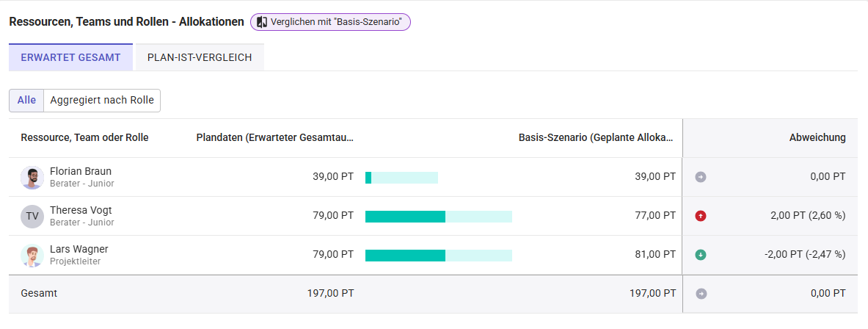Sort by the "Ressource, Team oder Rolle" column header
Image resolution: width=868 pixels, height=329 pixels.
pos(84,138)
